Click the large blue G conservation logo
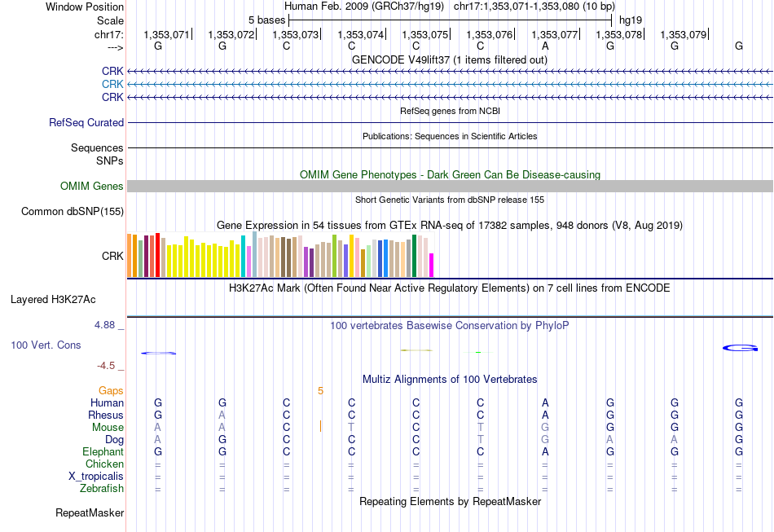The width and height of the screenshot is (774, 532). pos(740,348)
